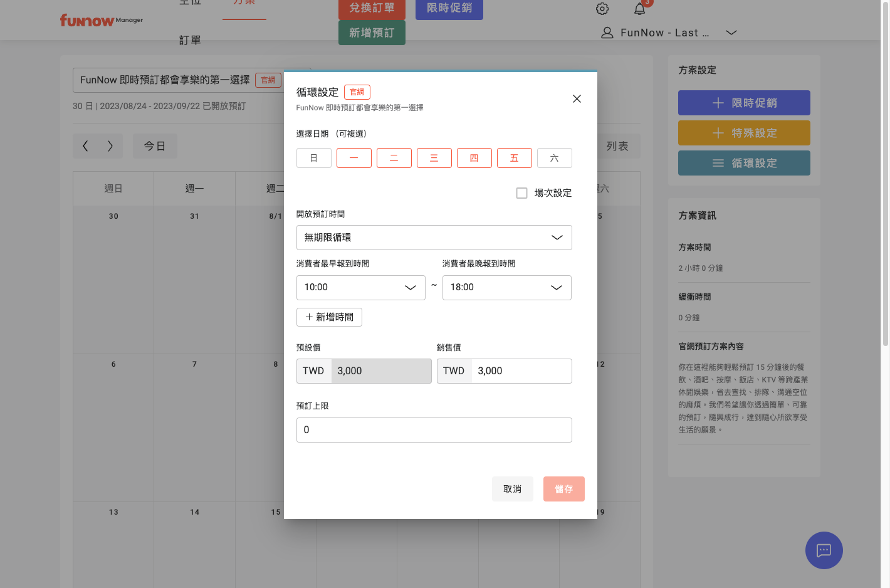Viewport: 890px width, 588px height.
Task: Open the chat support bubble
Action: point(824,550)
